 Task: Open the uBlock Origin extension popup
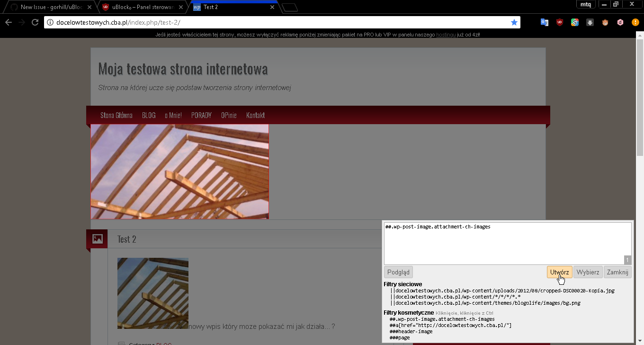(560, 22)
